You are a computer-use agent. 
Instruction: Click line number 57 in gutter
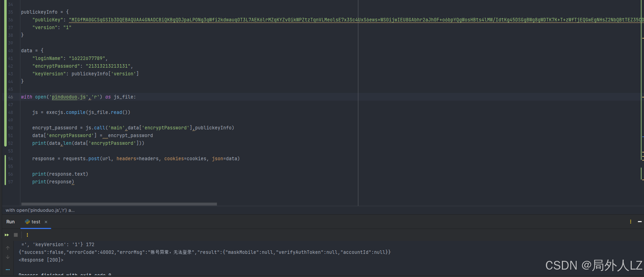pos(11,182)
